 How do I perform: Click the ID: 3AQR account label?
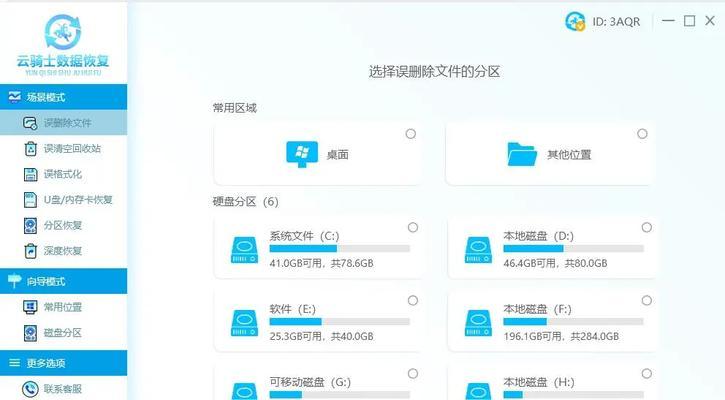pos(616,22)
